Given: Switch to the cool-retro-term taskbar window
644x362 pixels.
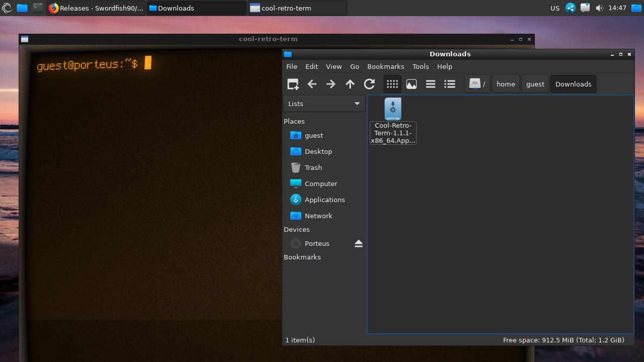Looking at the screenshot, I should tap(297, 8).
